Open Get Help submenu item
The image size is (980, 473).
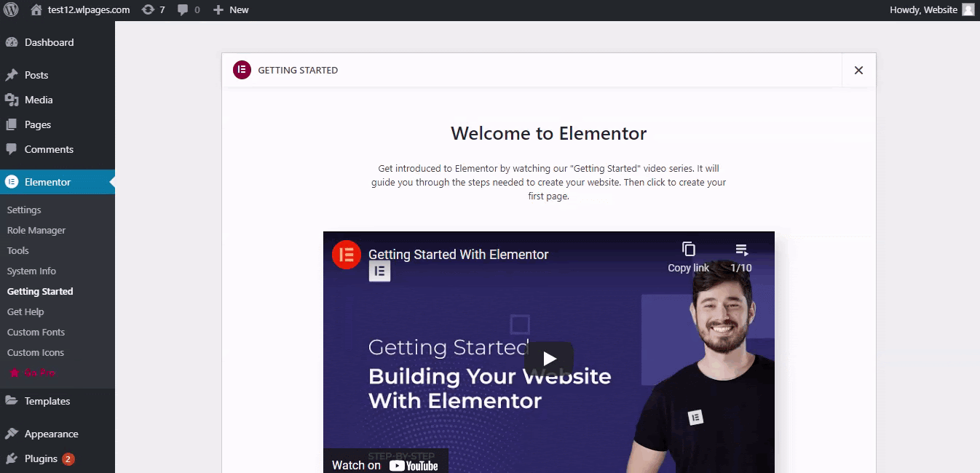pos(25,311)
